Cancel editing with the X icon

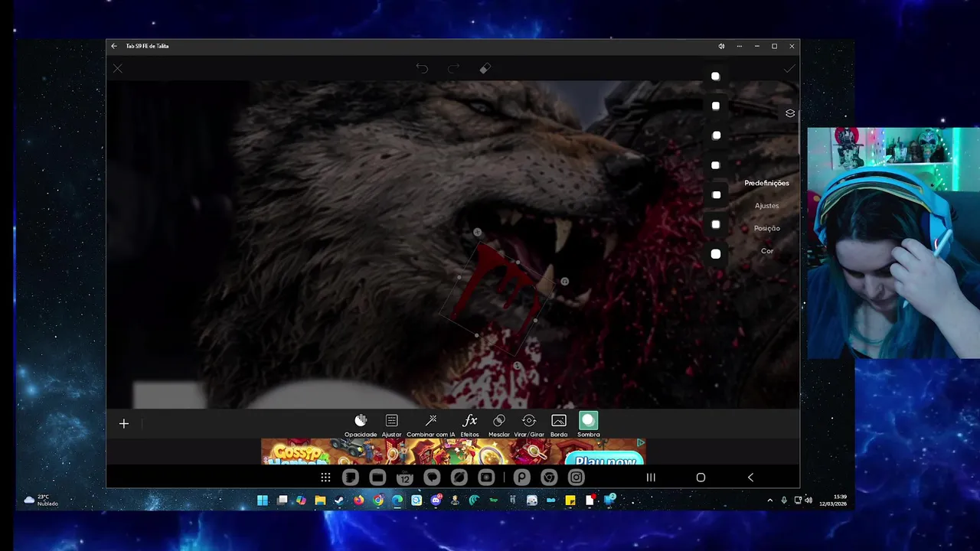coord(117,69)
